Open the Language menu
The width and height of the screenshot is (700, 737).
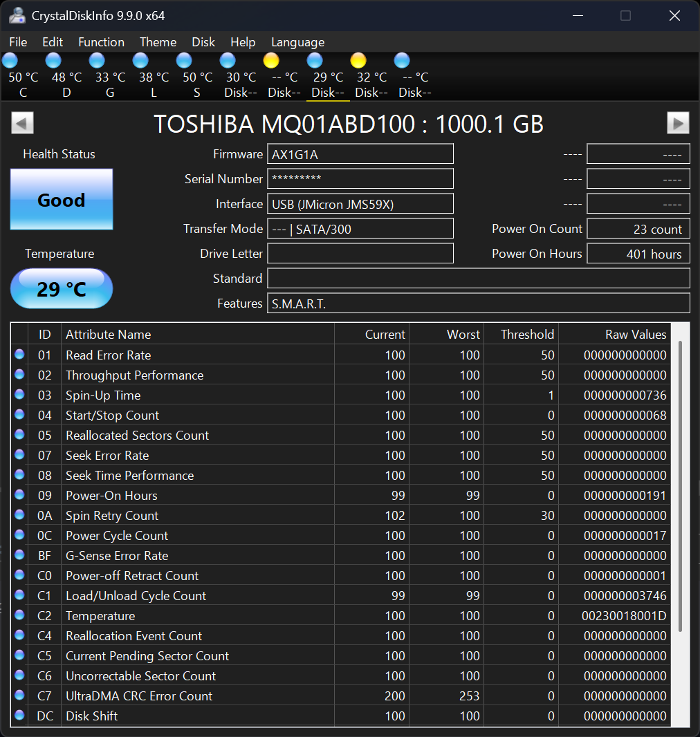(x=297, y=42)
